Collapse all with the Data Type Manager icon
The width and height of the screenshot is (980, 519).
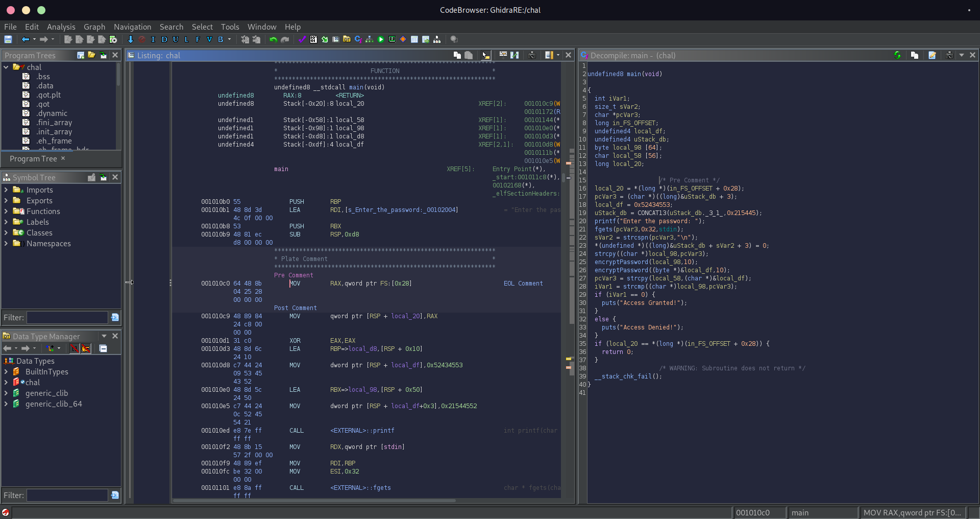coord(103,348)
